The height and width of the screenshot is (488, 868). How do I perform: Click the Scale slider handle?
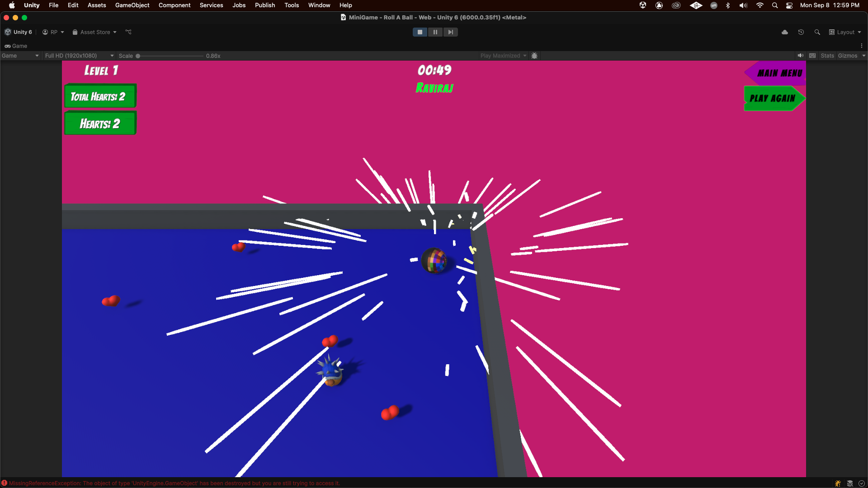point(138,56)
